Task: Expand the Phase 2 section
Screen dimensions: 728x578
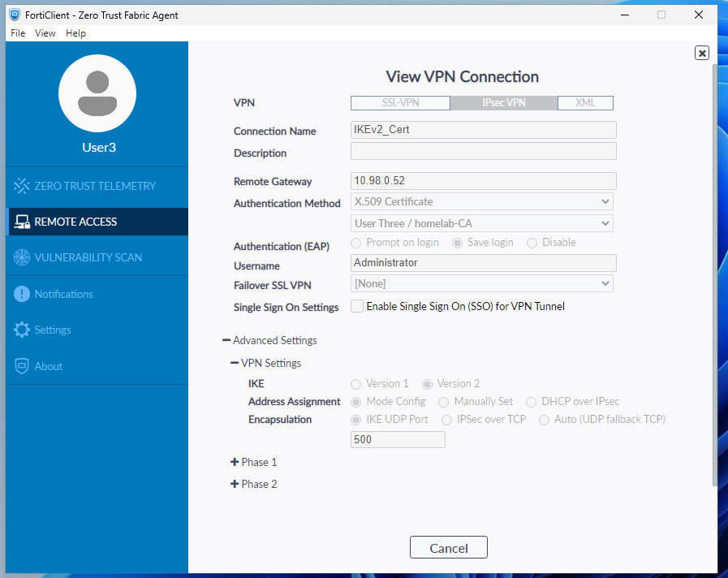Action: 253,484
